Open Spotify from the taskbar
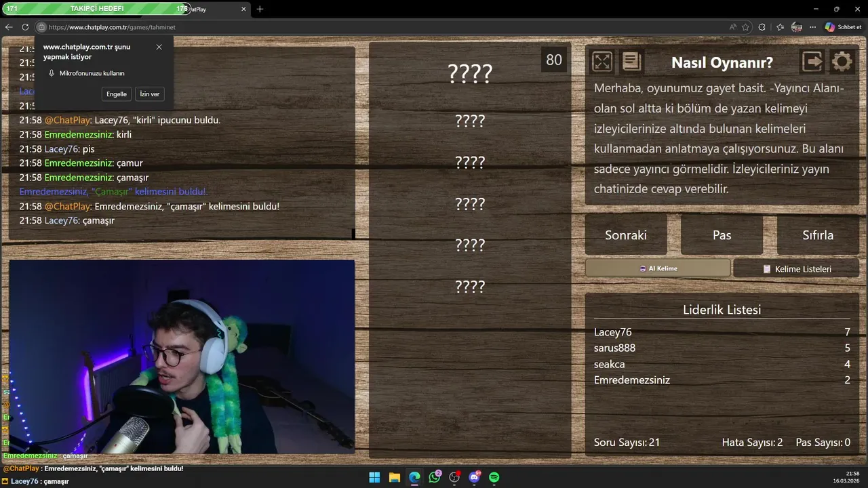The image size is (868, 488). [494, 477]
